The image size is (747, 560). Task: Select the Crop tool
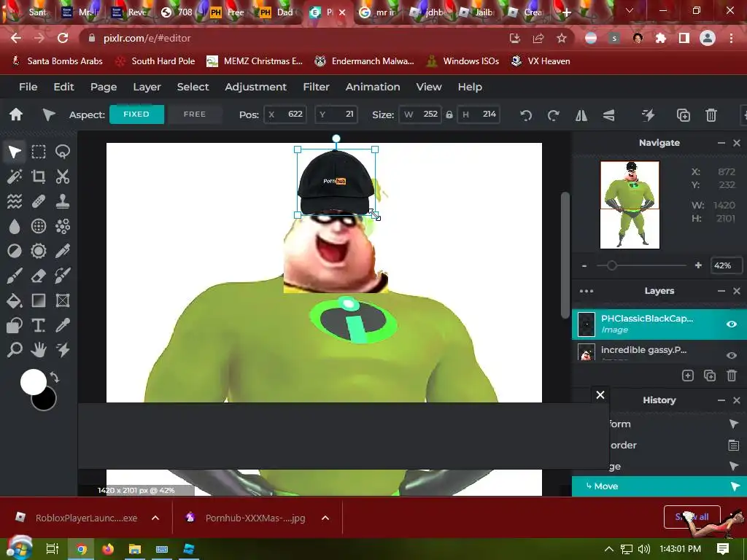pyautogui.click(x=39, y=176)
